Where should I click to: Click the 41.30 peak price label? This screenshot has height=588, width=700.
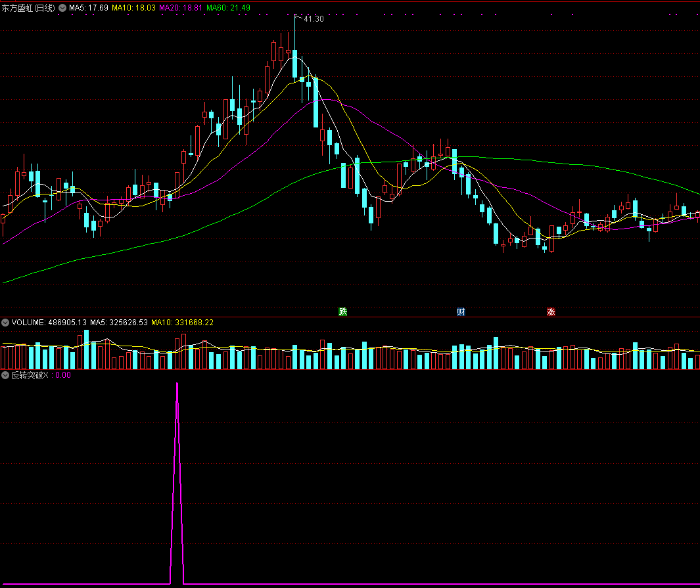[314, 19]
